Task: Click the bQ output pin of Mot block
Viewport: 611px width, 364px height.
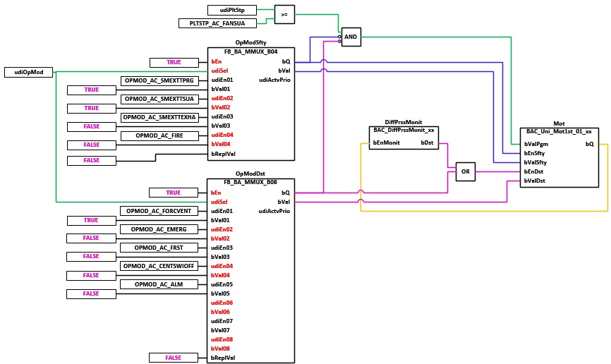Action: [x=590, y=144]
